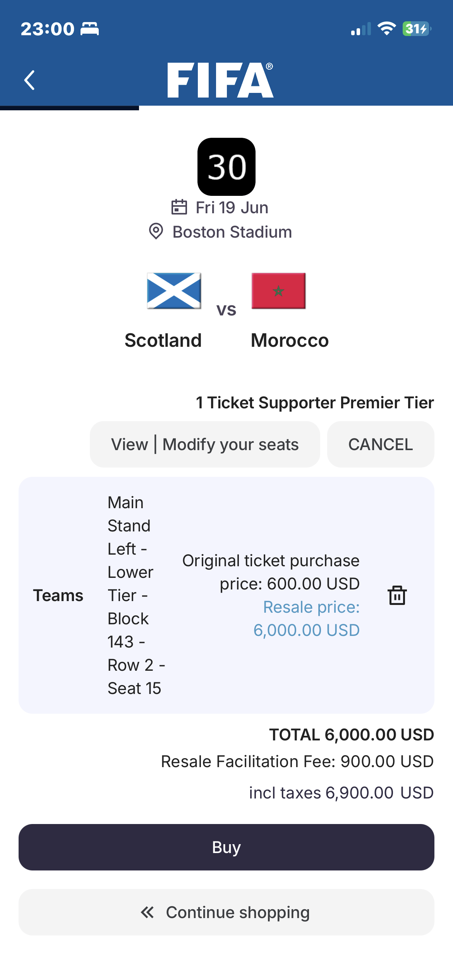The image size is (453, 980).
Task: Open View | Modify your seats
Action: coord(205,444)
